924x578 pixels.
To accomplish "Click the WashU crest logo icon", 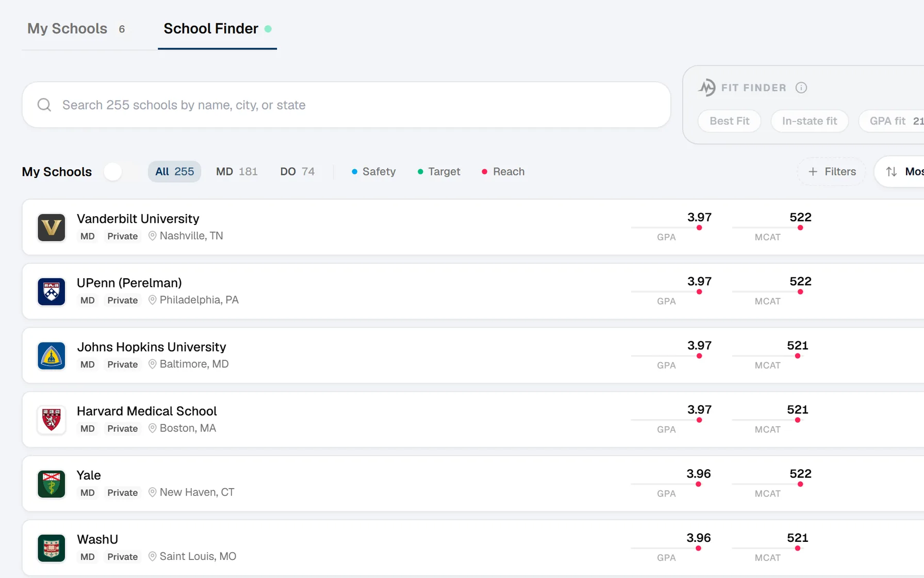I will point(52,548).
